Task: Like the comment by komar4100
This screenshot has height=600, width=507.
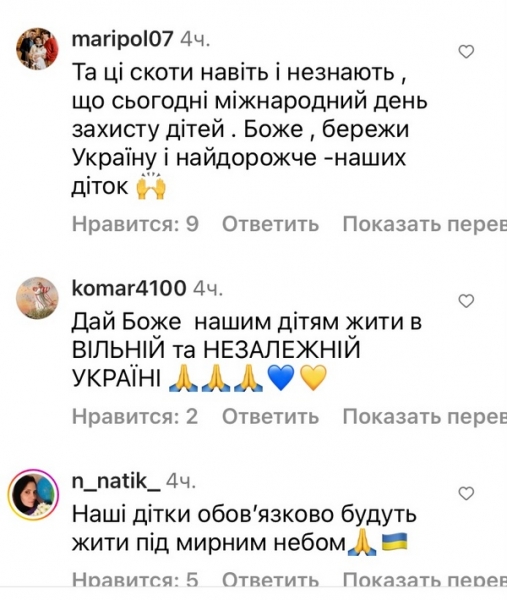Action: point(466,301)
